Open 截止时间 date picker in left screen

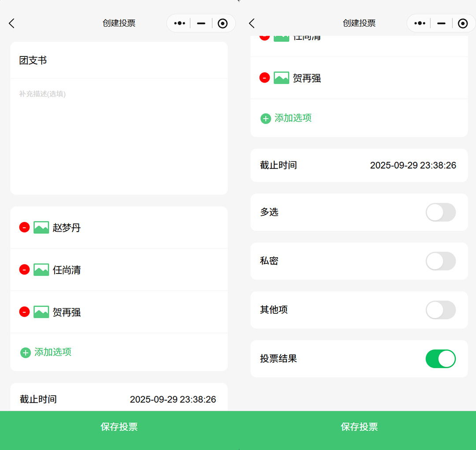pyautogui.click(x=172, y=399)
